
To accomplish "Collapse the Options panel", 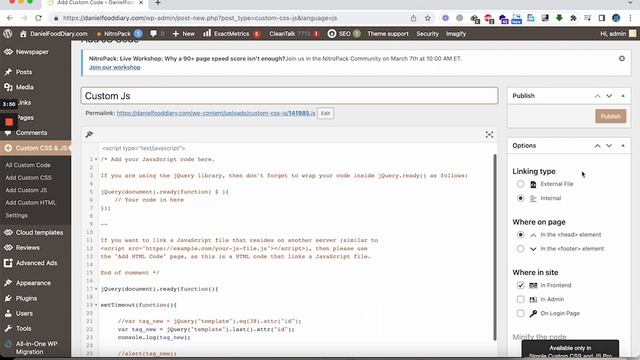I will pos(623,146).
